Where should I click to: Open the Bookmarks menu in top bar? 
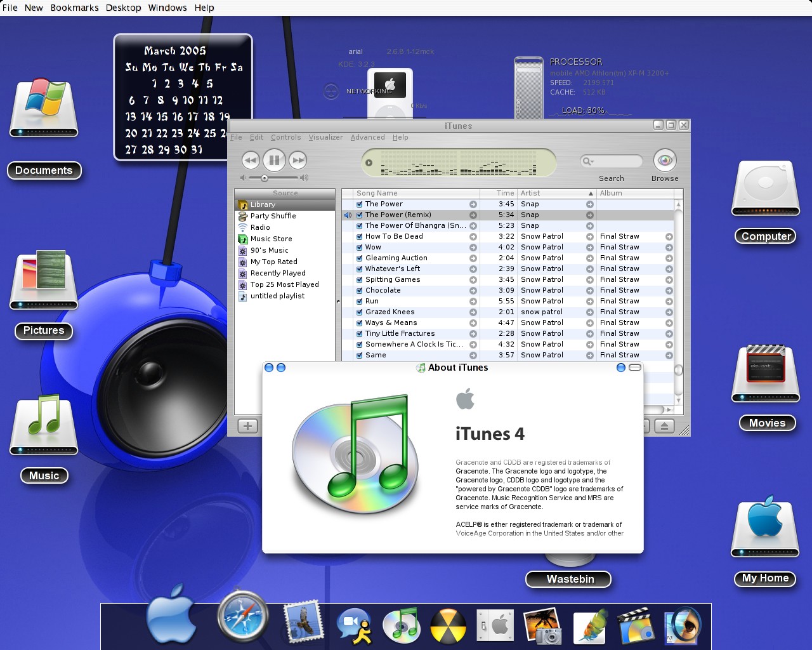coord(74,8)
